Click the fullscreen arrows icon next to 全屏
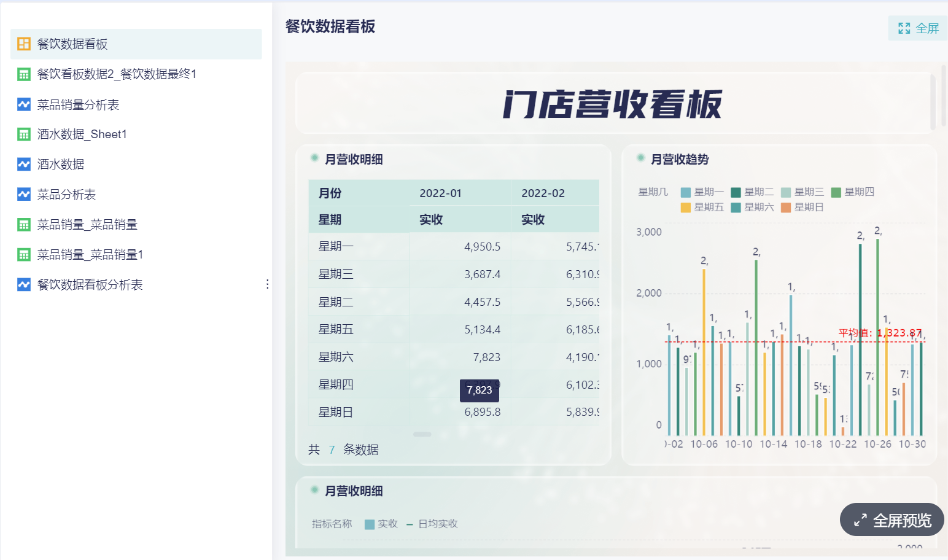Image resolution: width=948 pixels, height=560 pixels. tap(904, 28)
